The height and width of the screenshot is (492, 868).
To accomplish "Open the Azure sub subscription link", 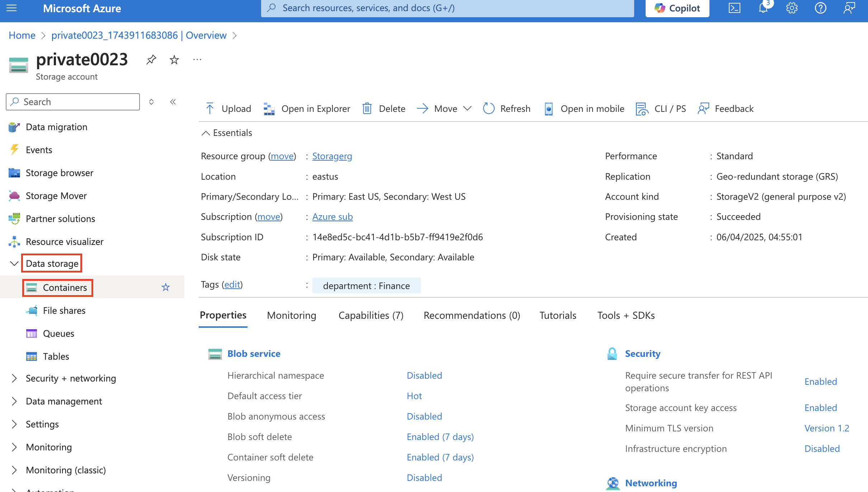I will pos(332,217).
